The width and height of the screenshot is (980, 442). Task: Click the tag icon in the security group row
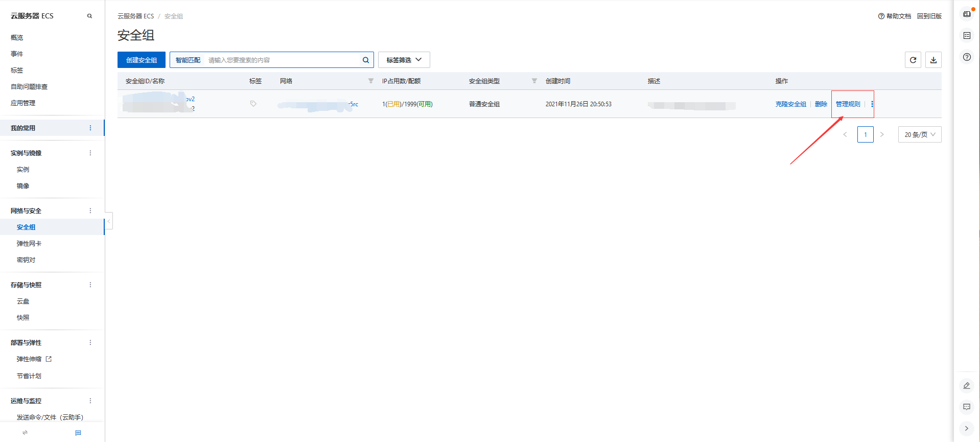click(x=253, y=104)
